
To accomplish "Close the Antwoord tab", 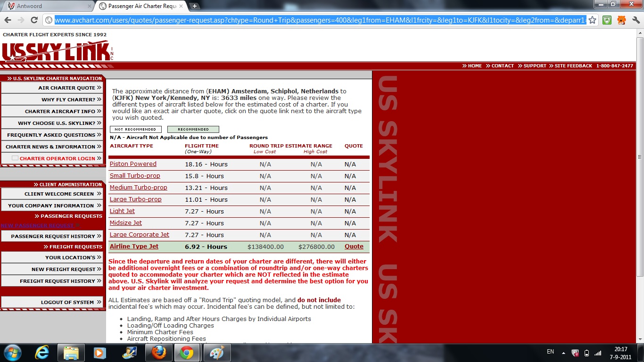I will [89, 6].
